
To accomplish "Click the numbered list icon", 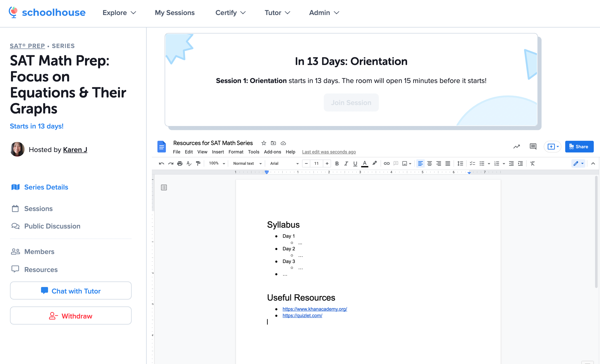I will (497, 163).
